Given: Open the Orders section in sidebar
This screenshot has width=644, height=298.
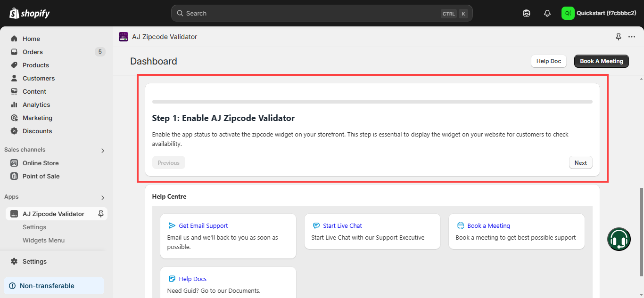Looking at the screenshot, I should [33, 52].
